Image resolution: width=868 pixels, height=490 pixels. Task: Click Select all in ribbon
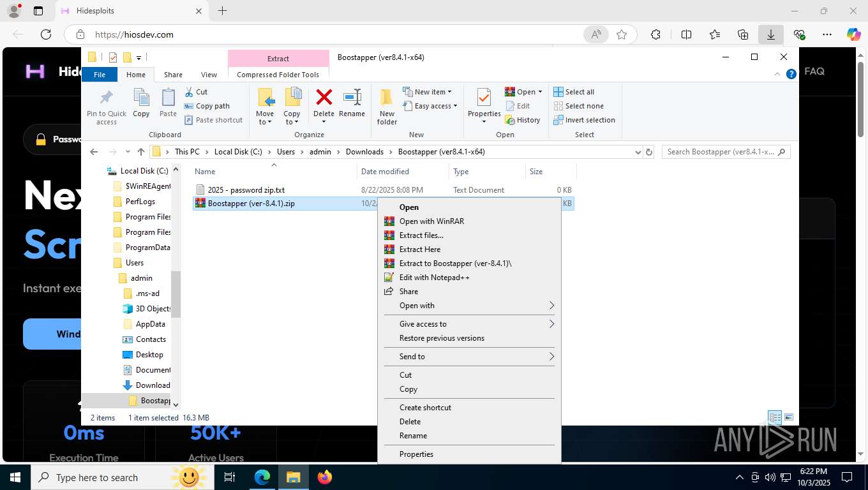click(x=574, y=92)
